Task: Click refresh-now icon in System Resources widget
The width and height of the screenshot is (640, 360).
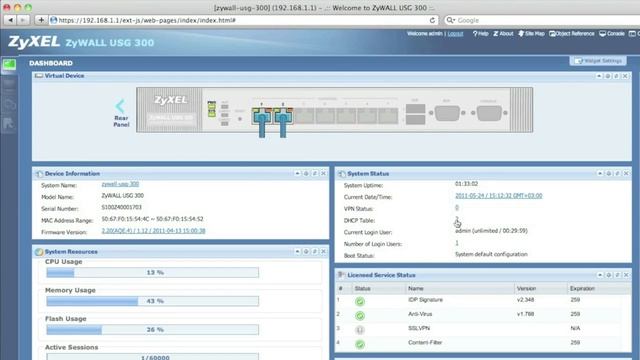Action: click(315, 251)
